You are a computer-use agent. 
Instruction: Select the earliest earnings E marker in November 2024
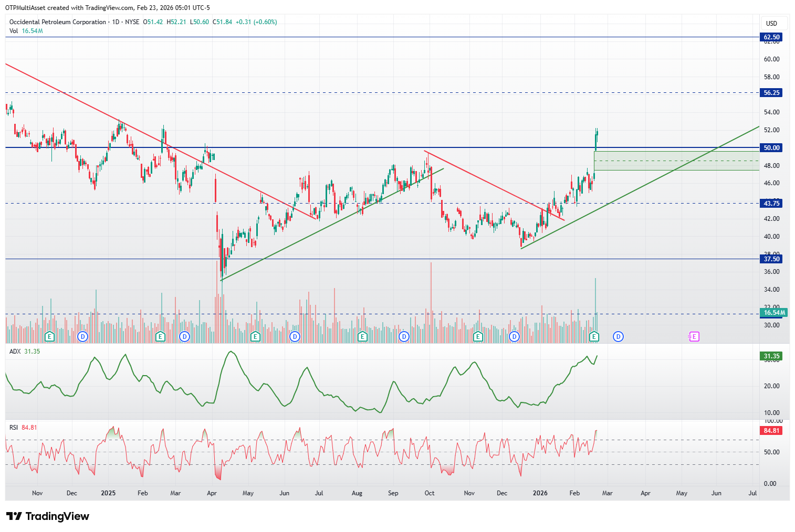(x=50, y=336)
